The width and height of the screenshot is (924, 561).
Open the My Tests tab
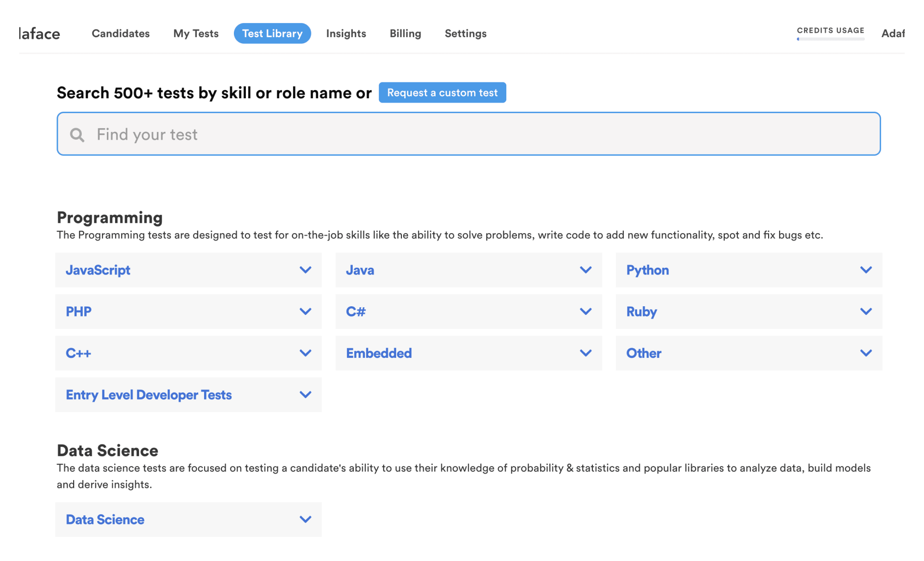coord(196,34)
